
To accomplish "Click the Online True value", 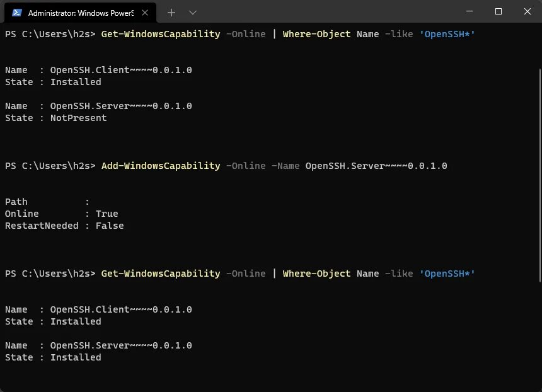I will [x=107, y=214].
